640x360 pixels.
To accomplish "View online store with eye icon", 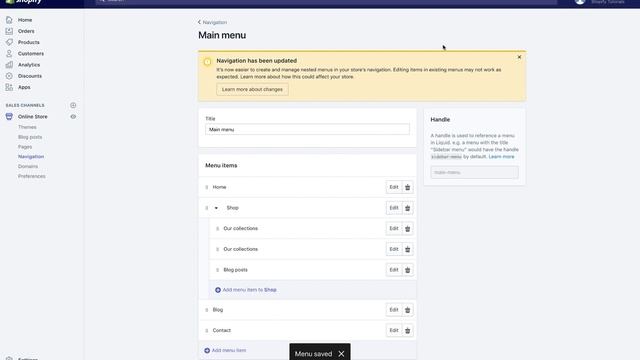I will (73, 116).
